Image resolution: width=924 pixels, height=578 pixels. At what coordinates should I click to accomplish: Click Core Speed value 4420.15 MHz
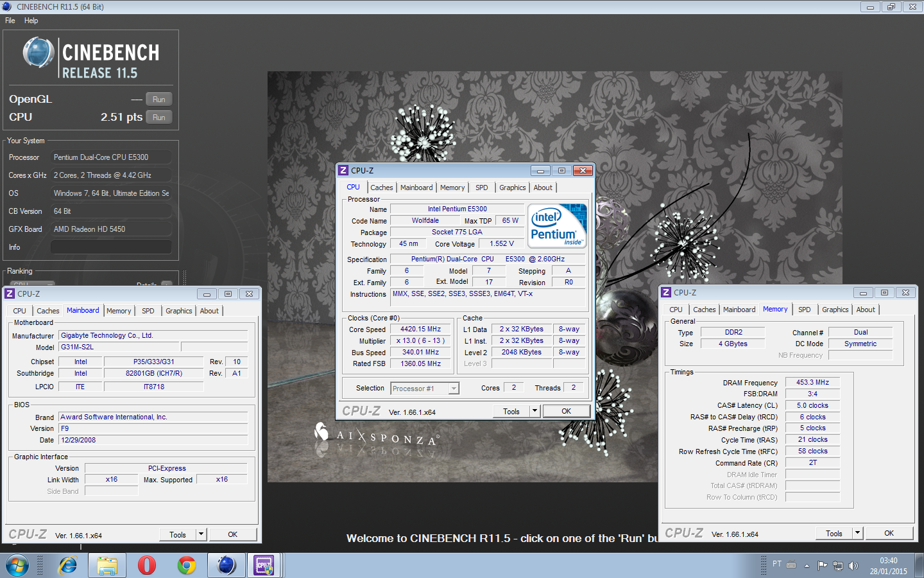(421, 329)
